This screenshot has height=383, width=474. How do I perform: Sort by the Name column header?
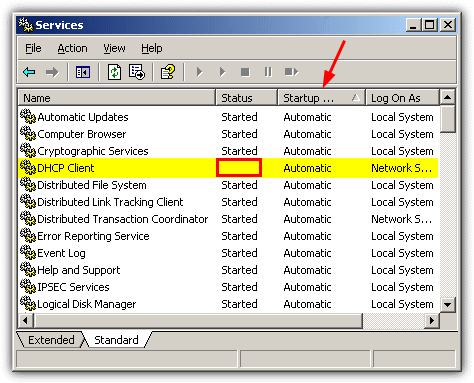117,98
